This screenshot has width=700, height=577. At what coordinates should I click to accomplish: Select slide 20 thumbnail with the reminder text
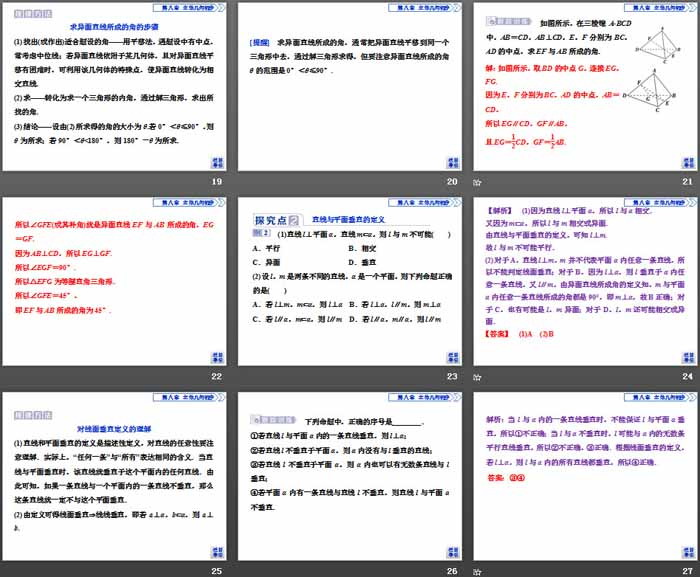(x=350, y=86)
